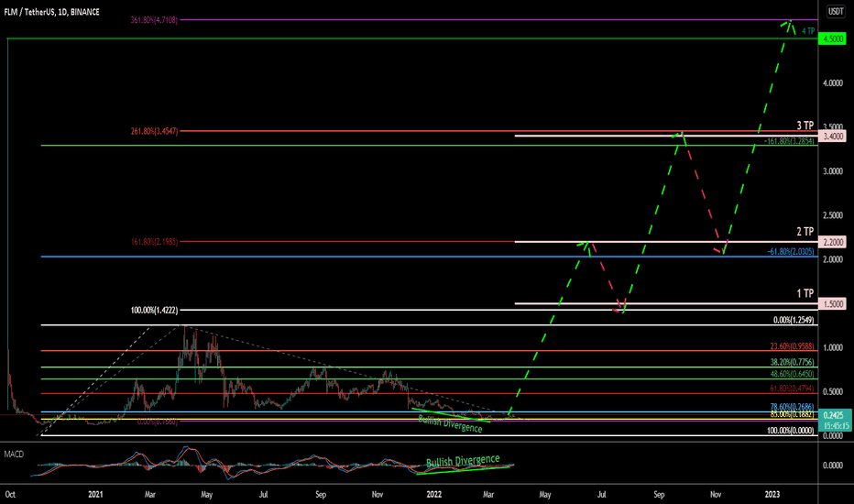Select the -161.80%(3.2854) extension label
The width and height of the screenshot is (854, 504).
(789, 141)
